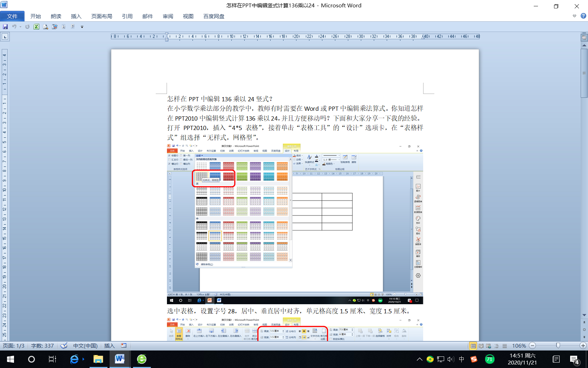Switch to the 页面布局 (Page Layout) tab

[x=102, y=16]
